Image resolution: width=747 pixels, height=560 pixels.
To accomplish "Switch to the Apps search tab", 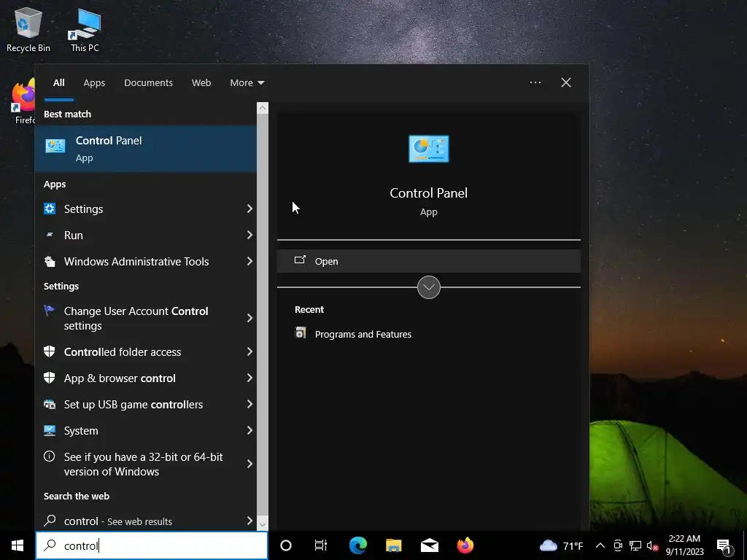I will click(94, 82).
